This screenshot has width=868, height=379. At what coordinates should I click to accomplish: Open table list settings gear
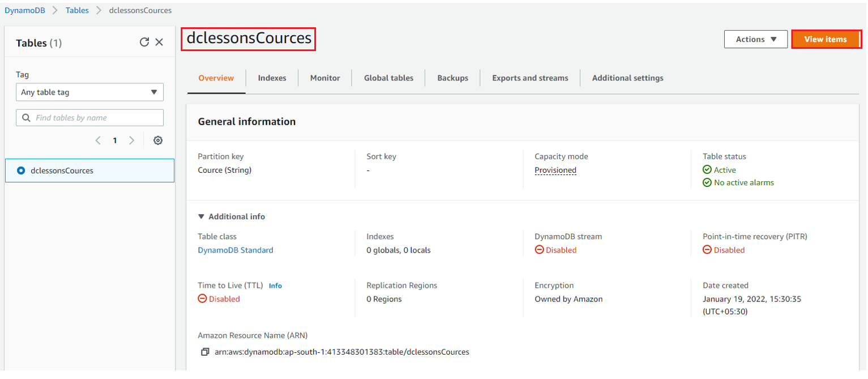click(x=158, y=140)
